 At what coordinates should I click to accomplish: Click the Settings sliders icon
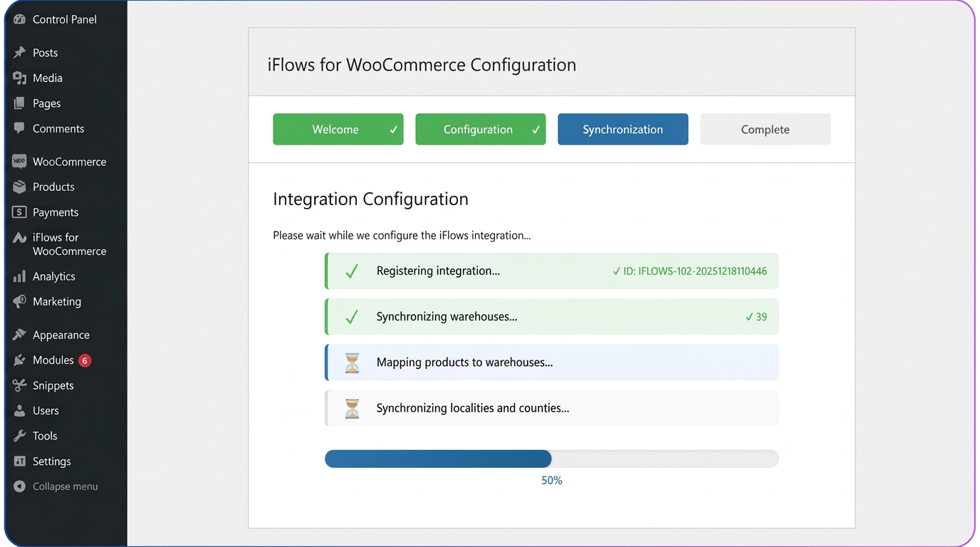[19, 462]
